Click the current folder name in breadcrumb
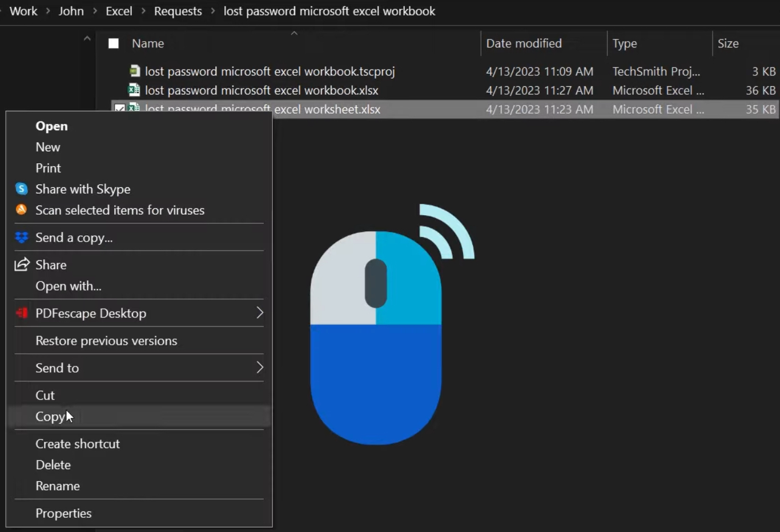The height and width of the screenshot is (532, 780). 329,11
